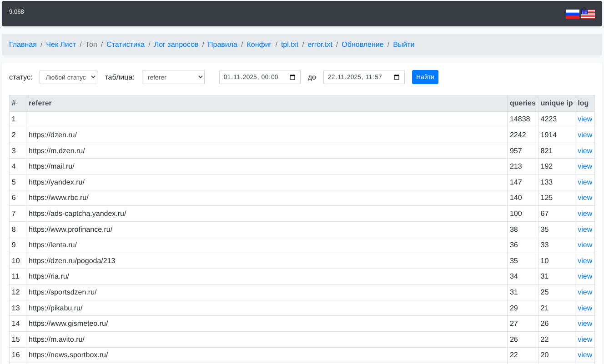Open the table dropdown set to referer
The height and width of the screenshot is (364, 604).
tap(173, 77)
